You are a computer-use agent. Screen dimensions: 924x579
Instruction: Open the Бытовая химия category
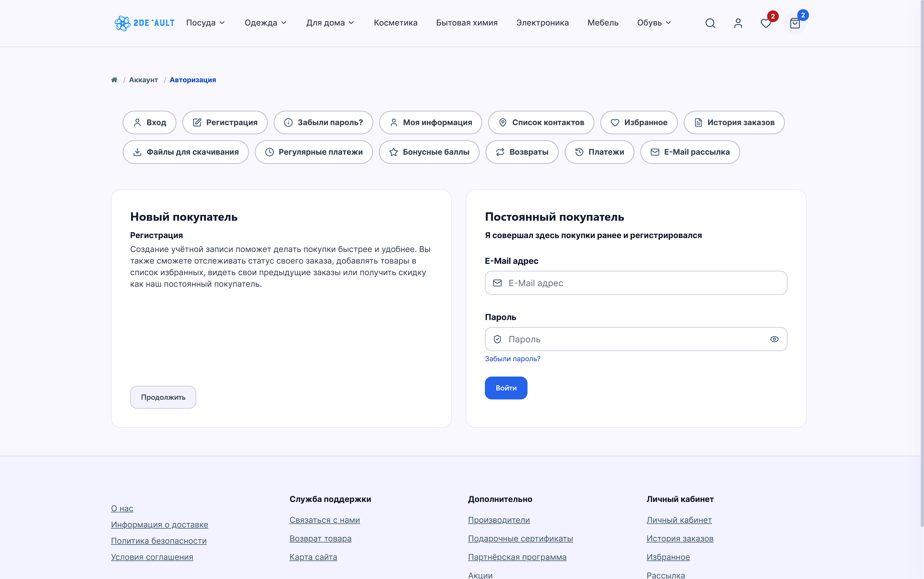467,23
